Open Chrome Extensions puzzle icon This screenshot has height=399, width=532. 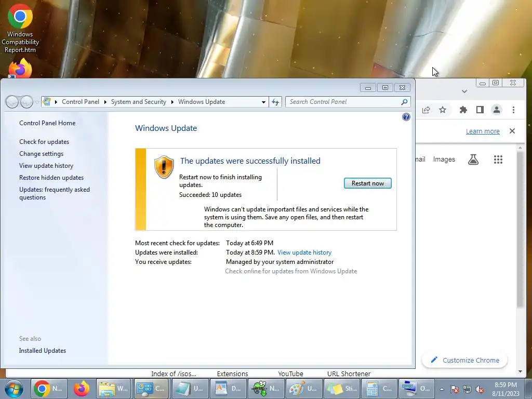463,110
